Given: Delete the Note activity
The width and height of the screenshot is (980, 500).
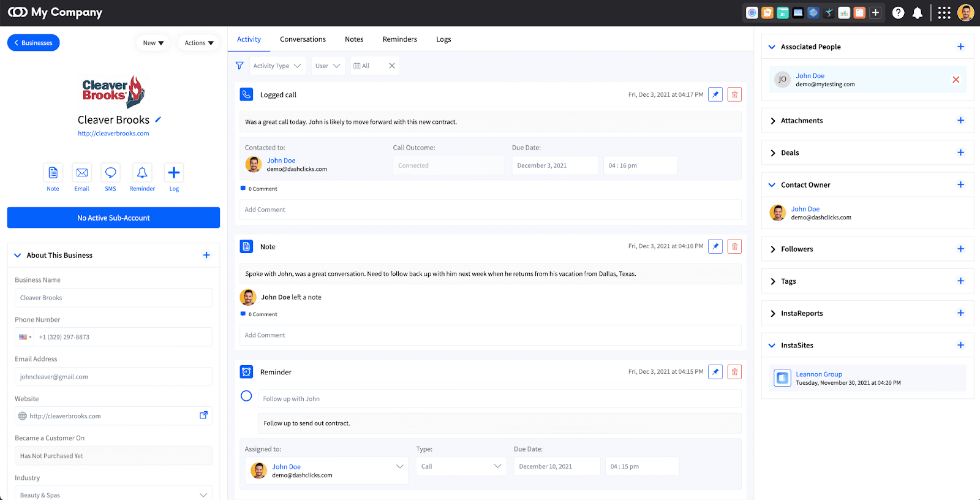Looking at the screenshot, I should pos(734,246).
